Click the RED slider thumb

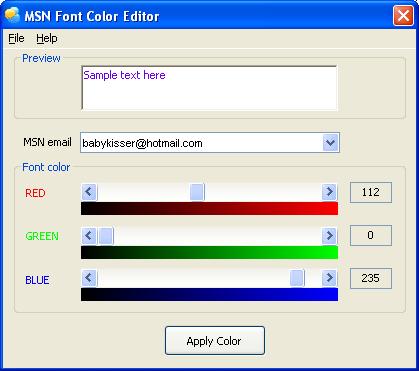197,192
